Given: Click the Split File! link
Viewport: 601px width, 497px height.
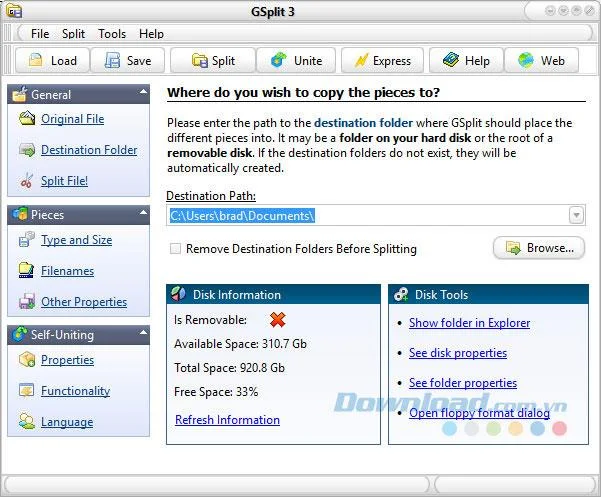Looking at the screenshot, I should tap(64, 180).
